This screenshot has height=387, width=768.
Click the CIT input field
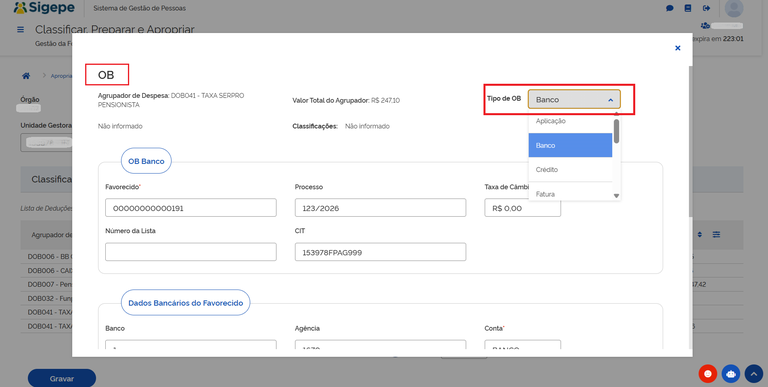coord(380,252)
